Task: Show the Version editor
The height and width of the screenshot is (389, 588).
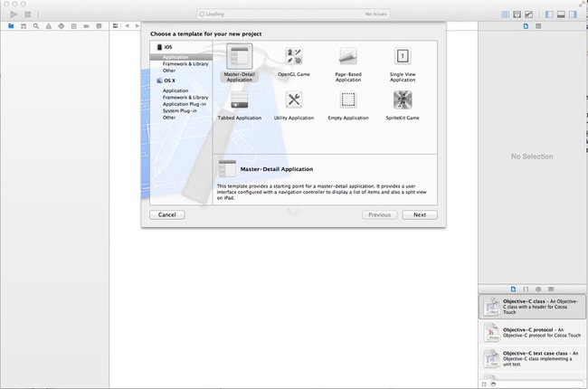Action: click(528, 14)
